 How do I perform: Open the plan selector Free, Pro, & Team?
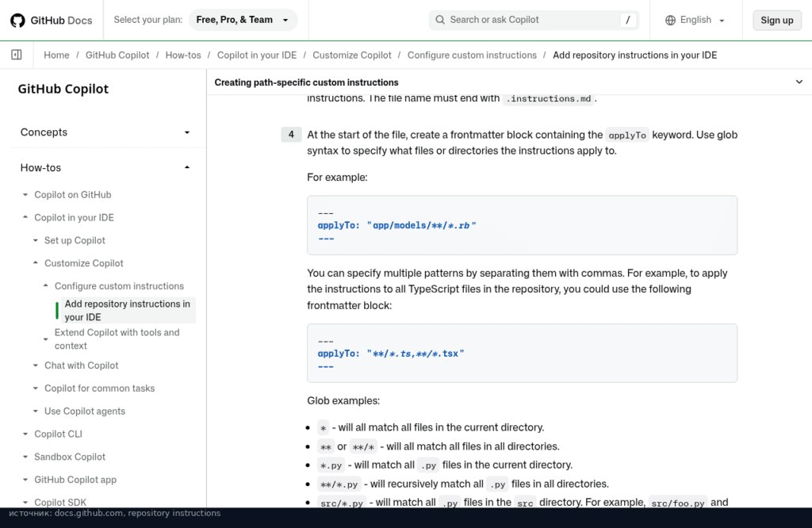243,20
